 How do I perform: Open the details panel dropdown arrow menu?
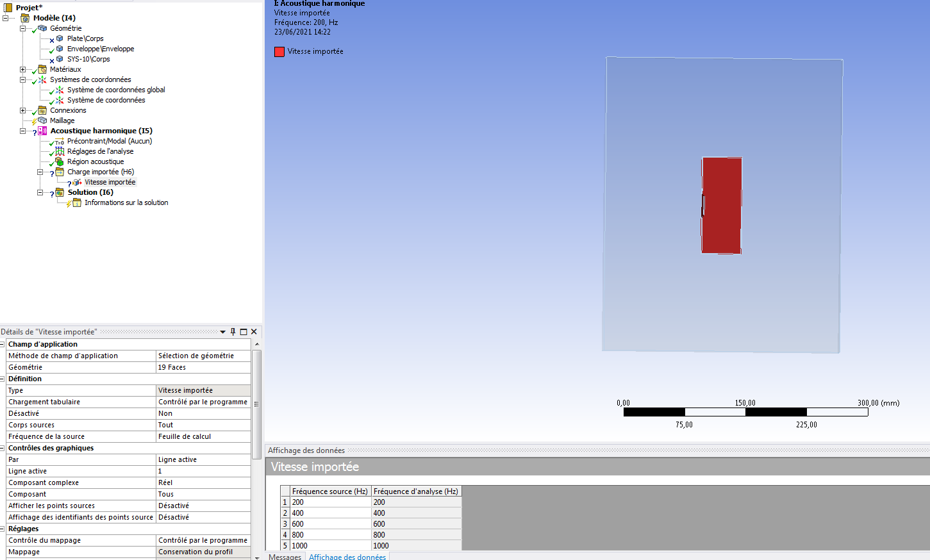tap(223, 332)
